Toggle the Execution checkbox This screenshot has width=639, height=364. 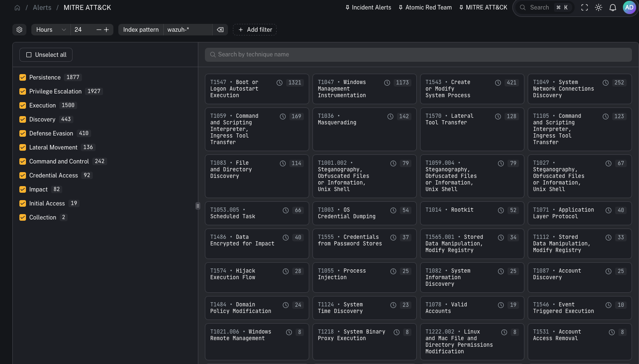point(23,105)
